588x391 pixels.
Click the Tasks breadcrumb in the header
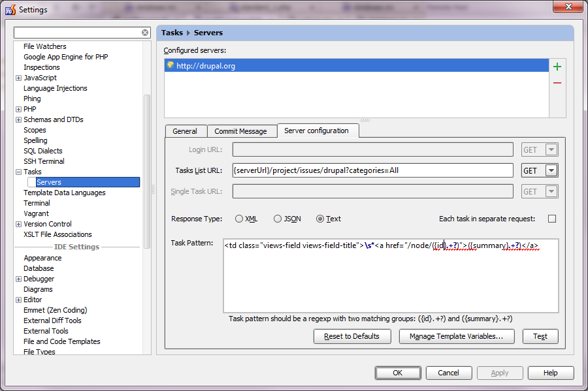tap(172, 33)
